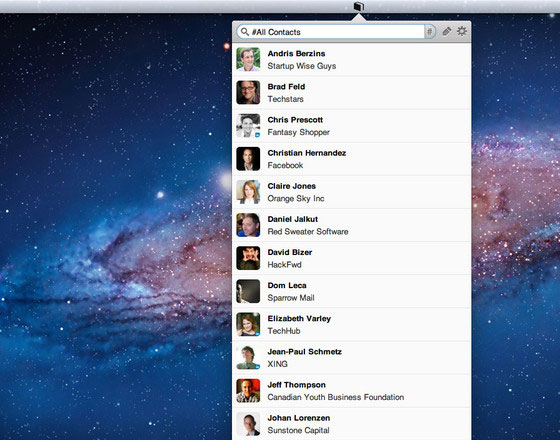This screenshot has height=440, width=560.
Task: Open Dom Leca avatar photo
Action: pos(248,291)
